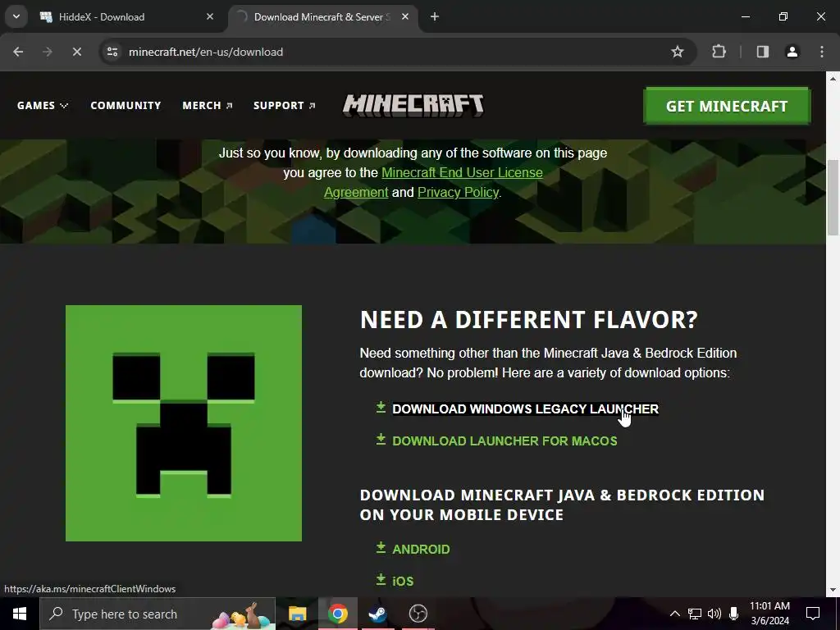Viewport: 840px width, 630px height.
Task: Open the Chrome three-dot menu
Action: tap(822, 52)
